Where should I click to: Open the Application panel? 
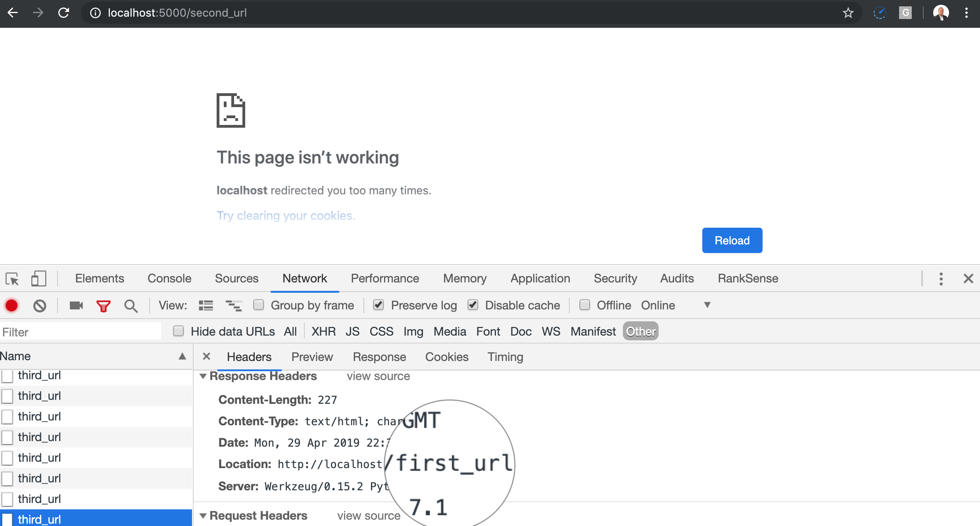540,278
